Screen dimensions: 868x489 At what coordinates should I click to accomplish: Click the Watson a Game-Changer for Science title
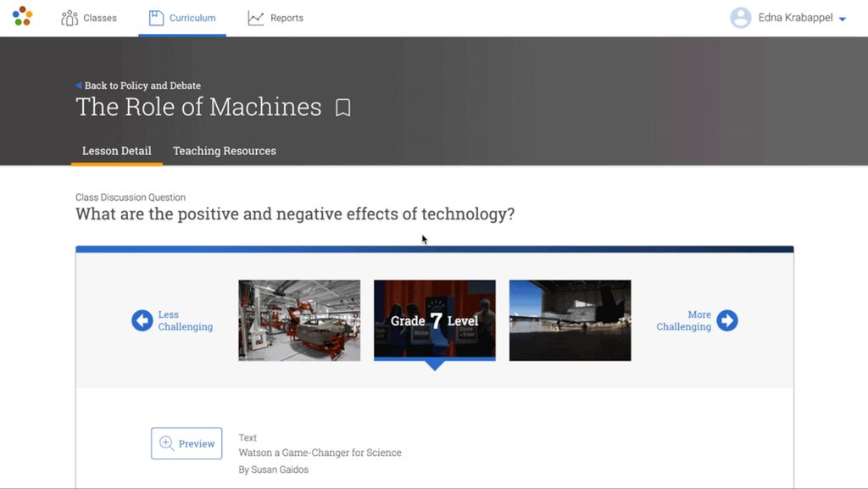[320, 453]
